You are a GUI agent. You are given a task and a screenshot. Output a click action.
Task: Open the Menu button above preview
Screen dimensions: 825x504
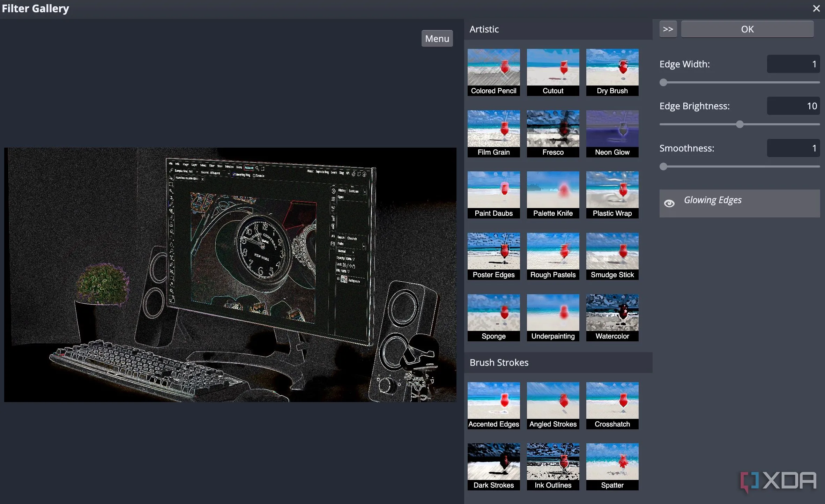tap(437, 39)
